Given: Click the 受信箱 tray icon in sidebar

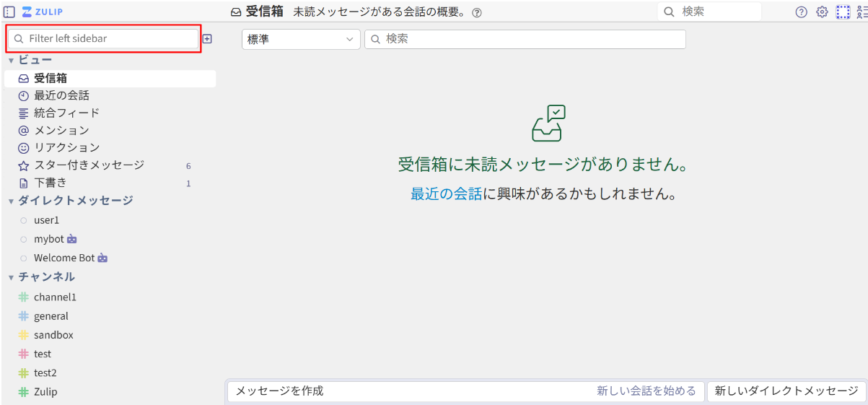Looking at the screenshot, I should pyautogui.click(x=23, y=79).
